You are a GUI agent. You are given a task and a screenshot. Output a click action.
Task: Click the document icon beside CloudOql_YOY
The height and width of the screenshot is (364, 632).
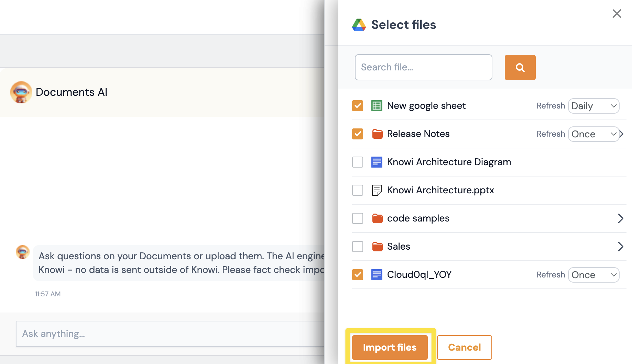point(377,274)
